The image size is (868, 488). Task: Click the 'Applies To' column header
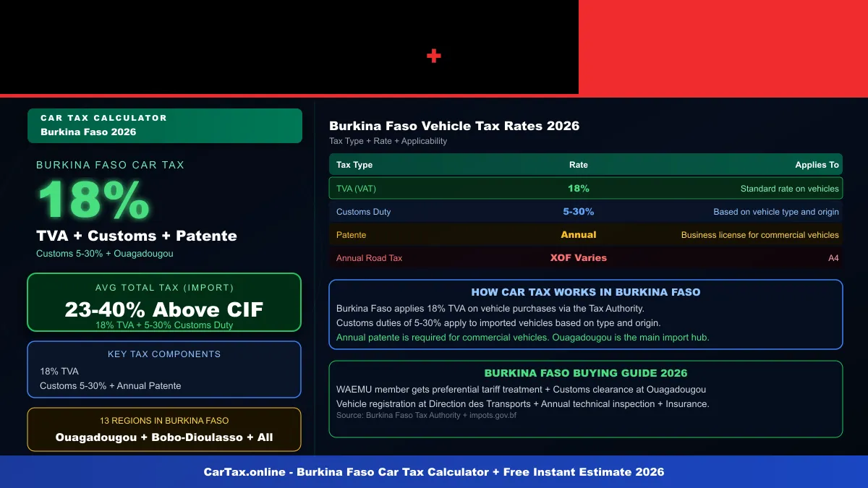pyautogui.click(x=817, y=165)
